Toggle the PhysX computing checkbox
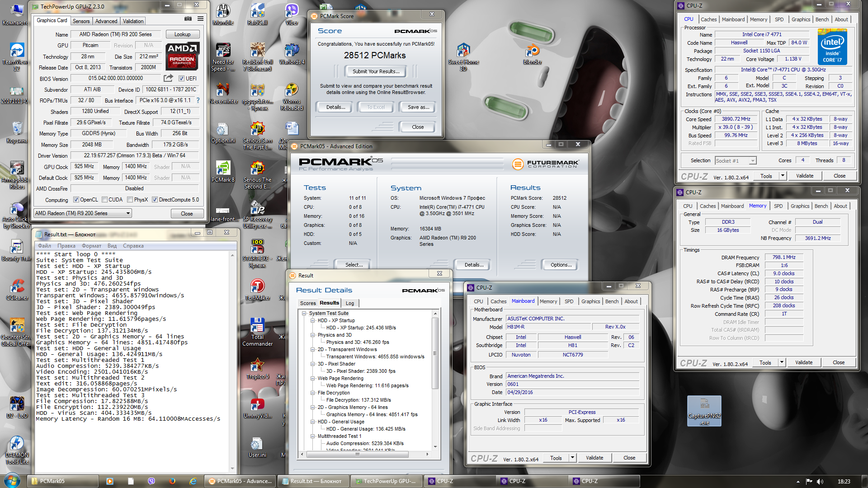868x488 pixels. 130,200
